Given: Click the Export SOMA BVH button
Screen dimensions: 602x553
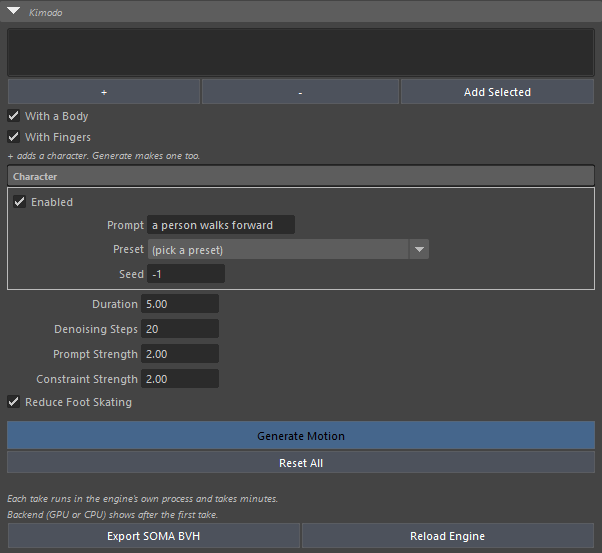Looking at the screenshot, I should (154, 536).
